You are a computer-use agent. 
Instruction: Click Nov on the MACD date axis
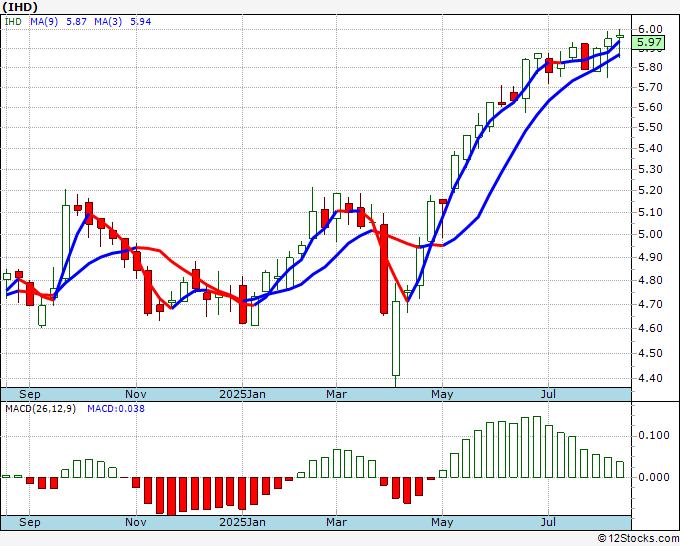[136, 522]
